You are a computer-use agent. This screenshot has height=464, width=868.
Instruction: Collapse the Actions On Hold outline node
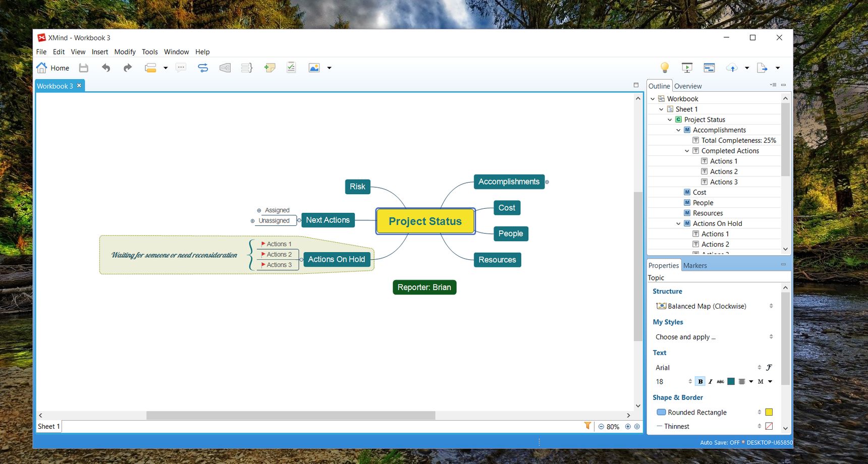click(x=678, y=223)
